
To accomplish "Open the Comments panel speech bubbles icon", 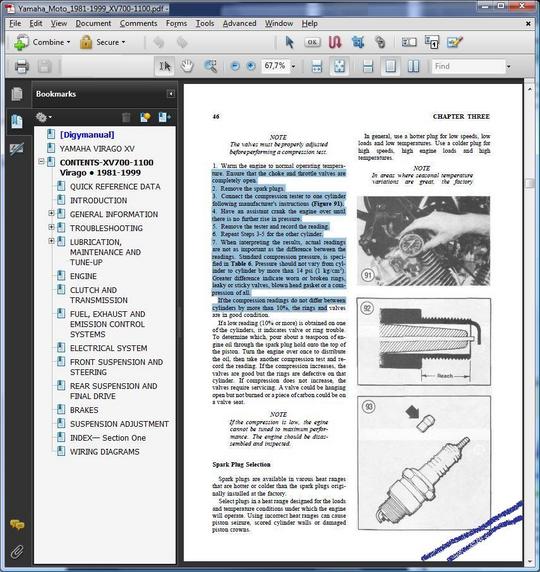I will (17, 525).
